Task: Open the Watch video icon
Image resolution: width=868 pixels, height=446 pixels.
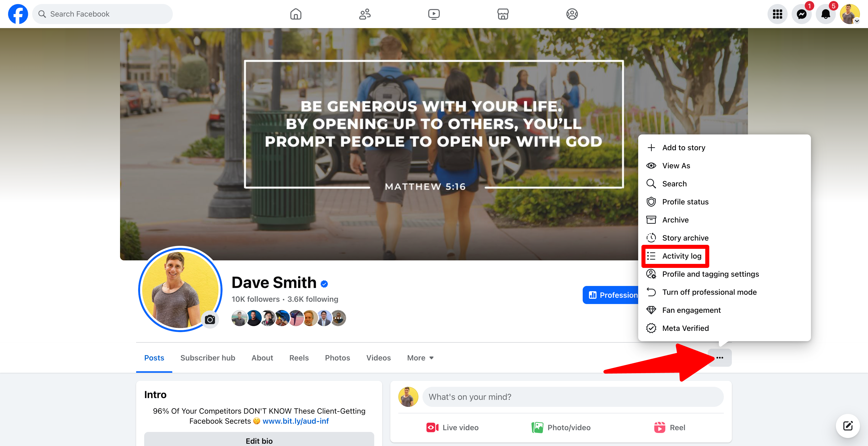Action: point(434,14)
